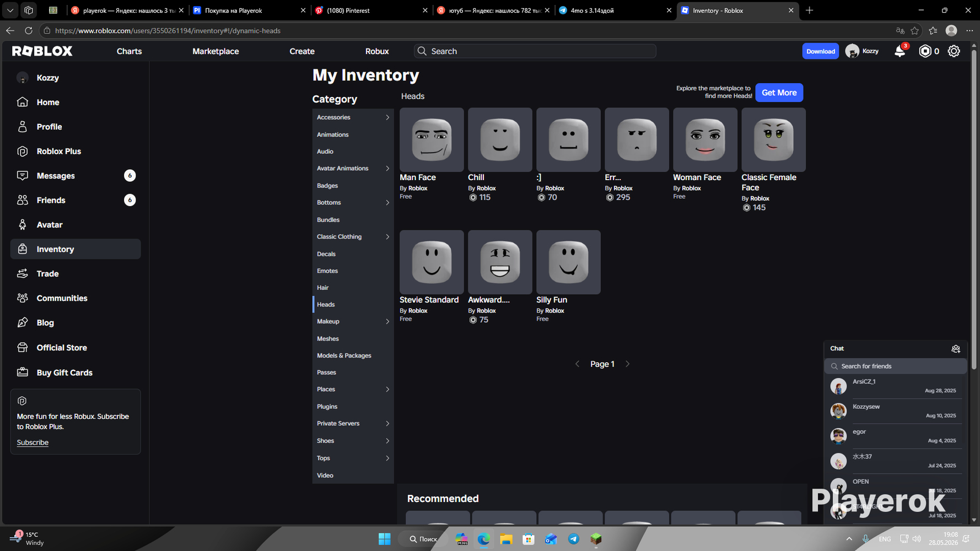Image resolution: width=980 pixels, height=551 pixels.
Task: Go to the next inventory page
Action: [x=627, y=364]
